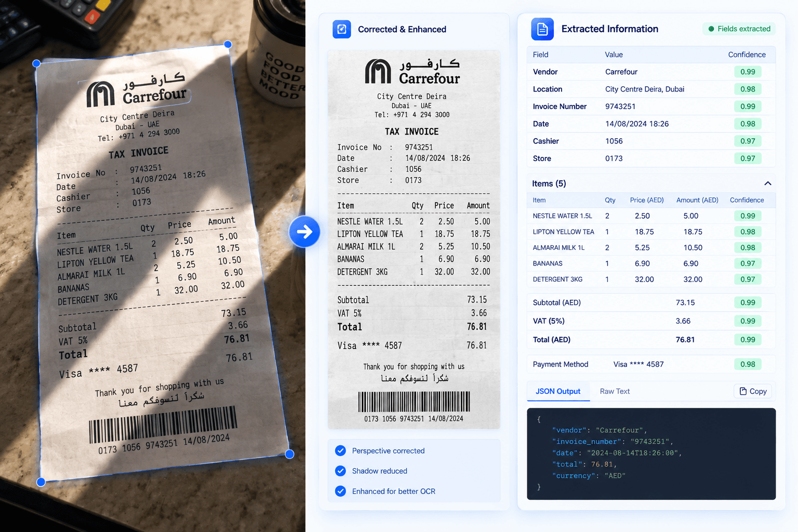
Task: Click the Invoice Number value 9743251
Action: pos(620,107)
